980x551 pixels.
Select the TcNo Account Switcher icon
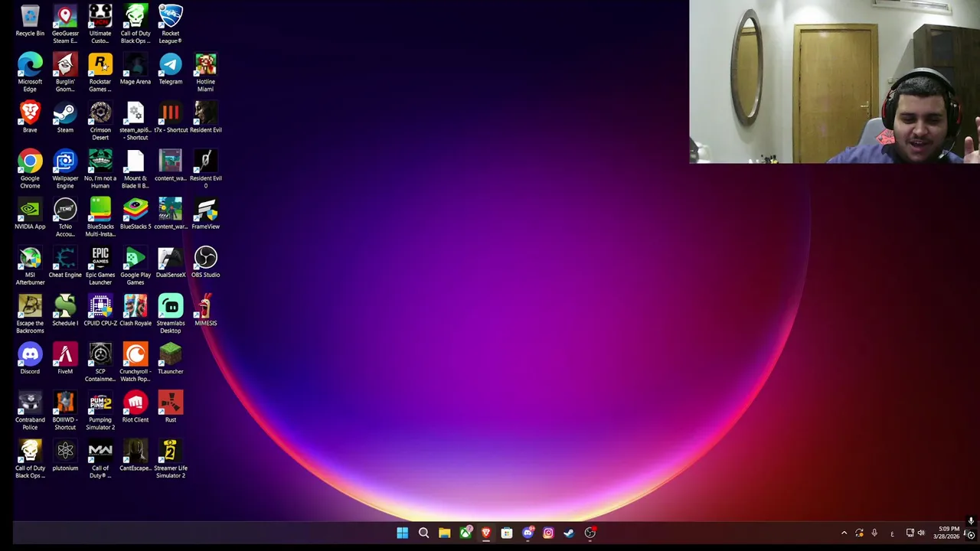click(x=65, y=217)
